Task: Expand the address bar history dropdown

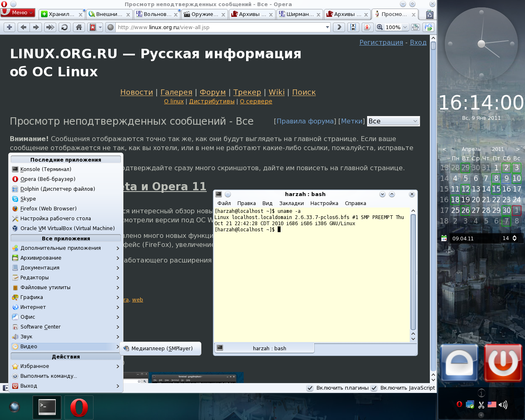Action: tap(327, 27)
